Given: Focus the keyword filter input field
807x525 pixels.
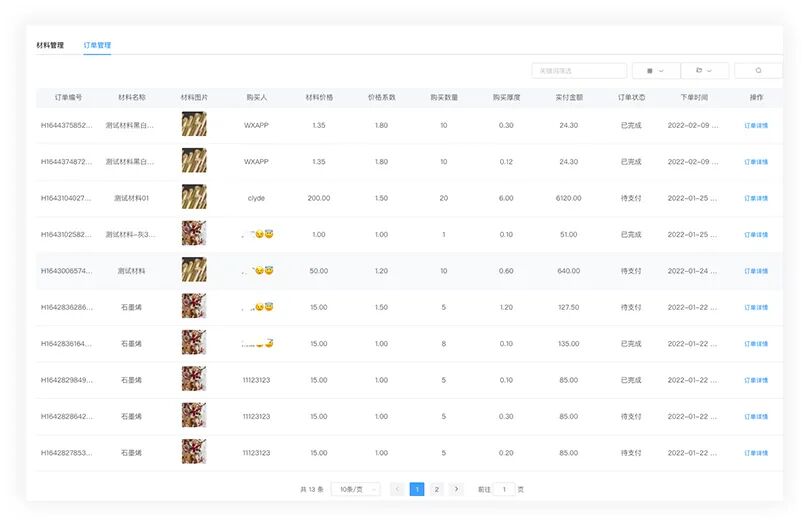Looking at the screenshot, I should [579, 71].
